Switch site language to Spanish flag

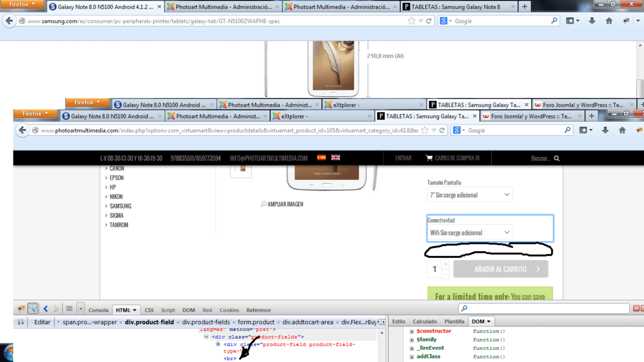click(321, 158)
